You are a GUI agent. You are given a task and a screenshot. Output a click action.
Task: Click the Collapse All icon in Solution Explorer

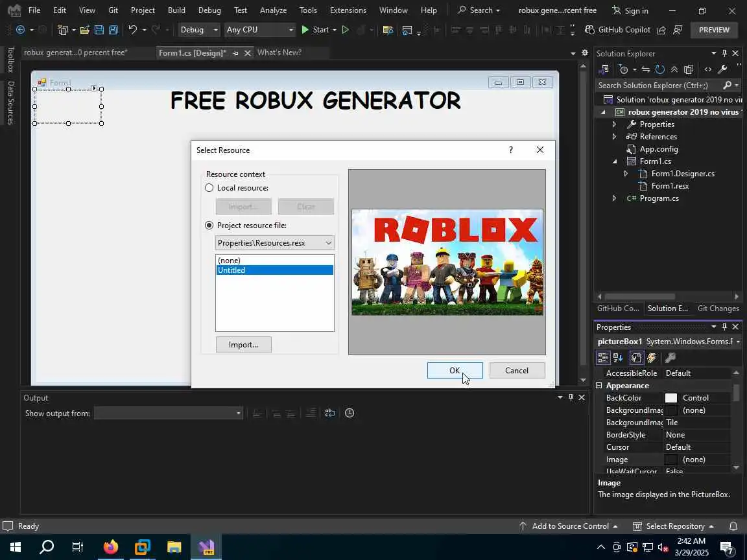pos(674,69)
